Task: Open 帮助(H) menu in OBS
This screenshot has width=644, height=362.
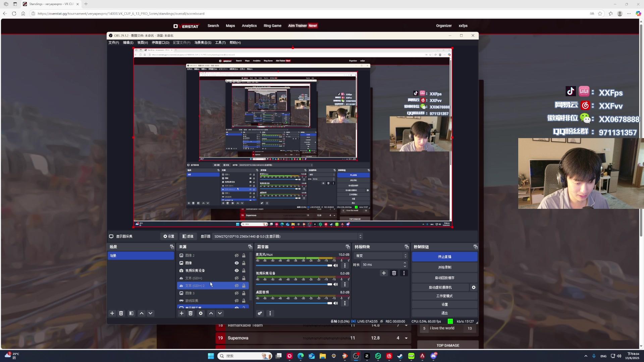Action: [x=235, y=43]
